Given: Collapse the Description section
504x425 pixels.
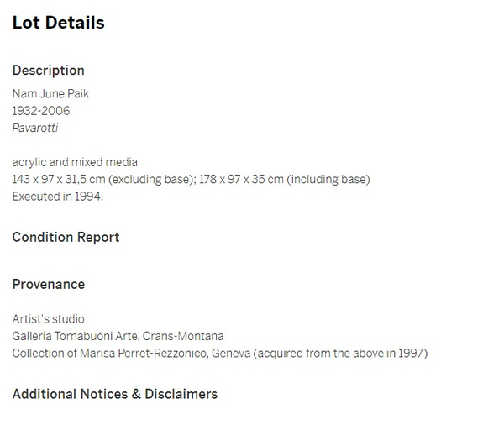Looking at the screenshot, I should tap(48, 71).
